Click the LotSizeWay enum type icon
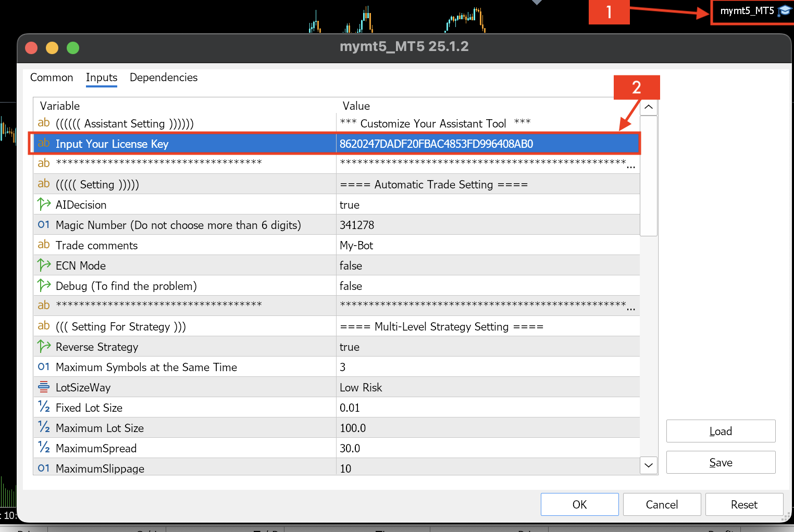794x532 pixels. (x=44, y=387)
